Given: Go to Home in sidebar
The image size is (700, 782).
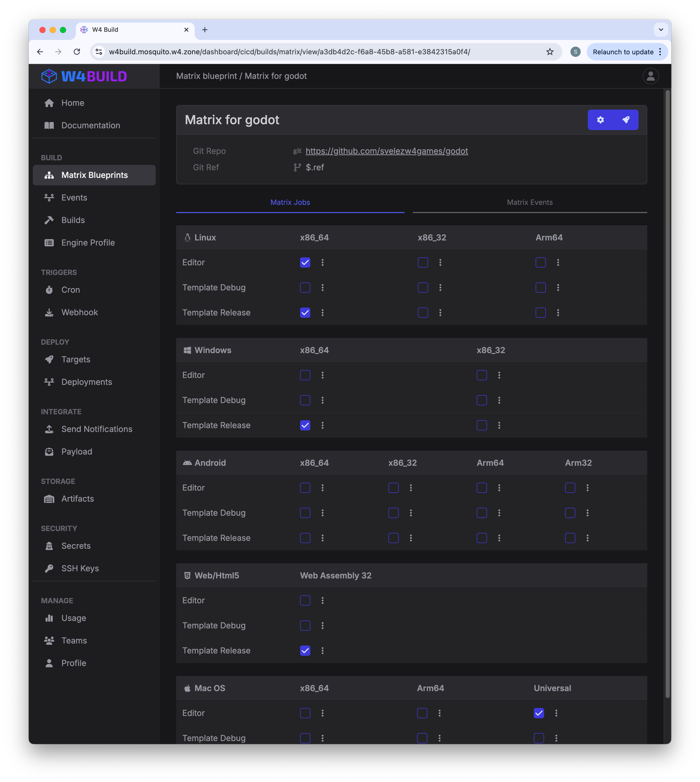Looking at the screenshot, I should pos(94,103).
